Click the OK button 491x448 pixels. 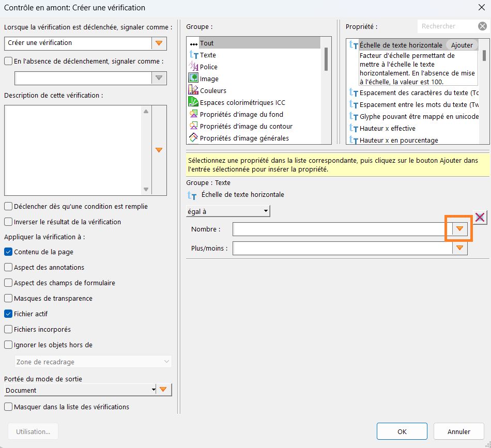(x=402, y=431)
